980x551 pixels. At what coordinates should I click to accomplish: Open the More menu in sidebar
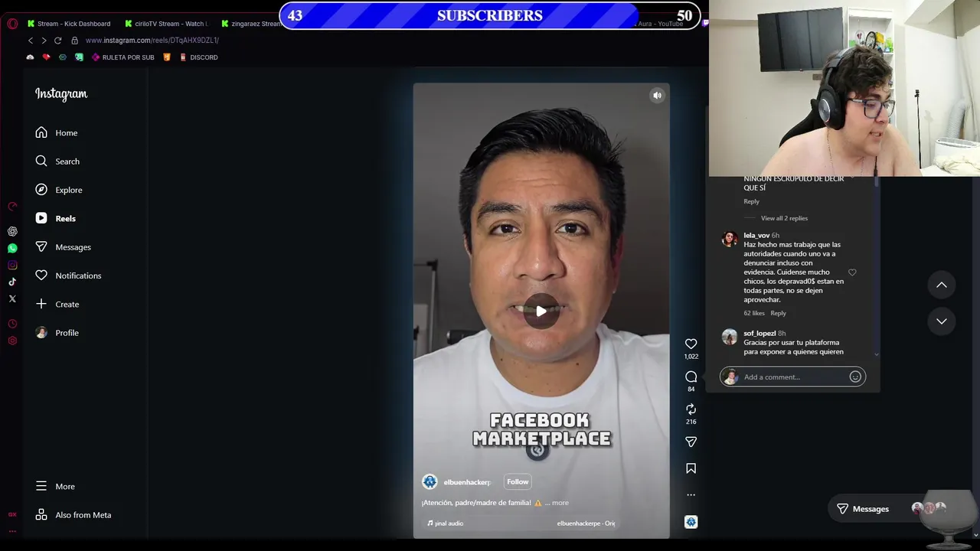click(x=55, y=486)
